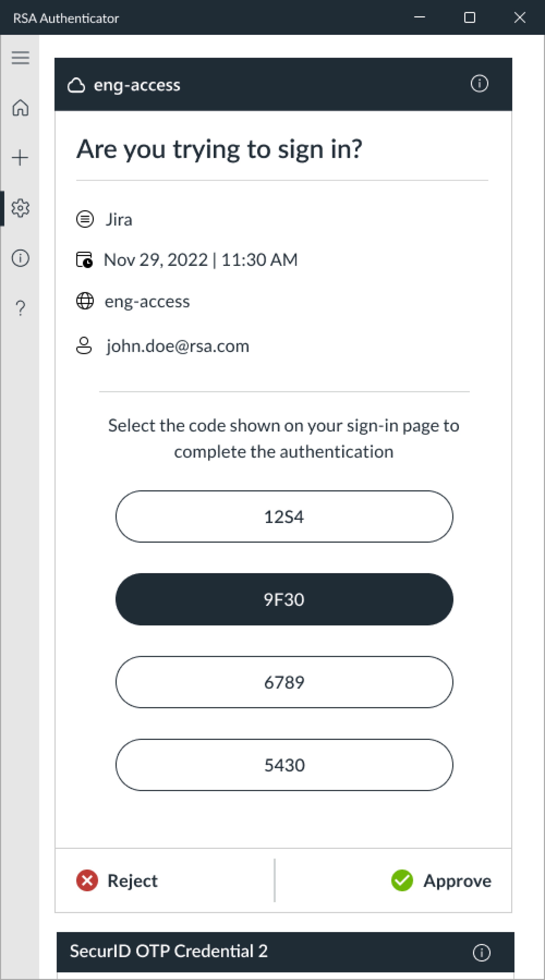Click the plus icon to add credential
Screen dimensions: 545x980
click(20, 158)
